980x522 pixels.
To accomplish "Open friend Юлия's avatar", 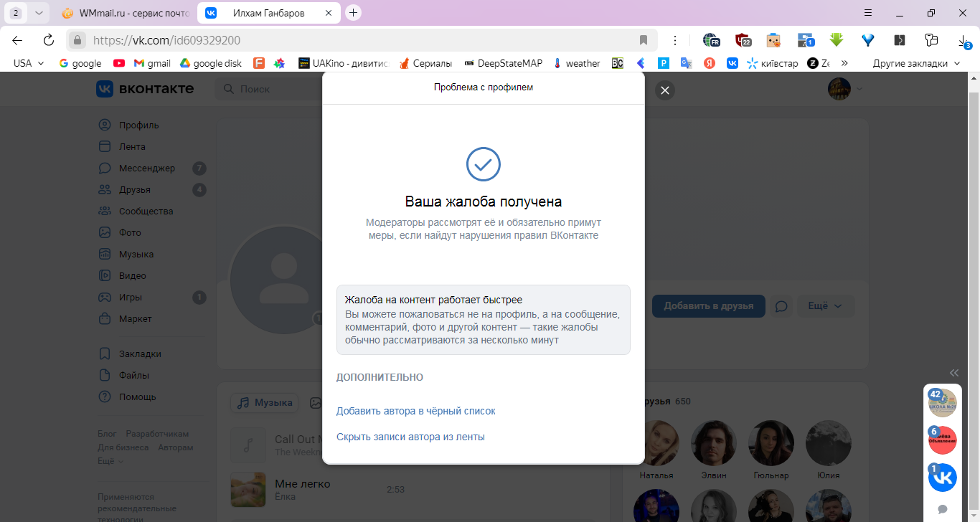I will coord(829,443).
